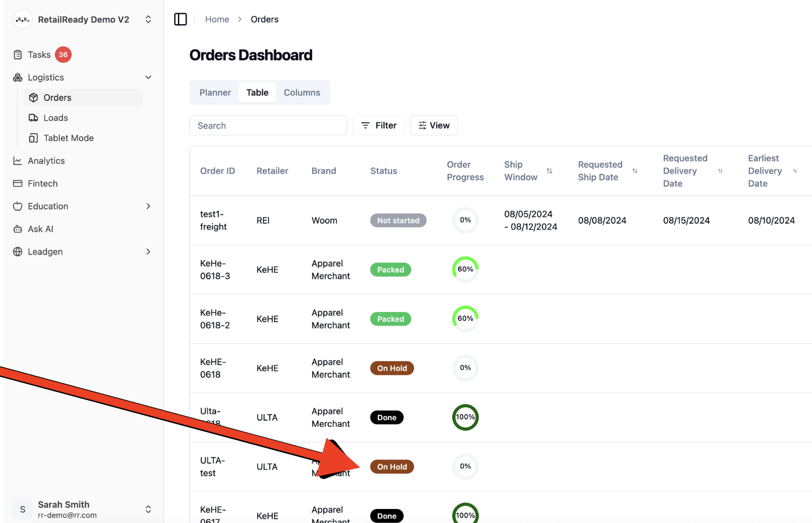Click Done badge for Ulta-0618 row
The height and width of the screenshot is (523, 812).
[387, 418]
